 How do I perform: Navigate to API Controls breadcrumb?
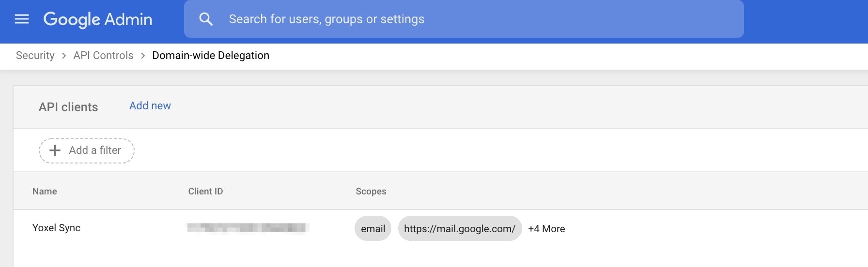[103, 56]
